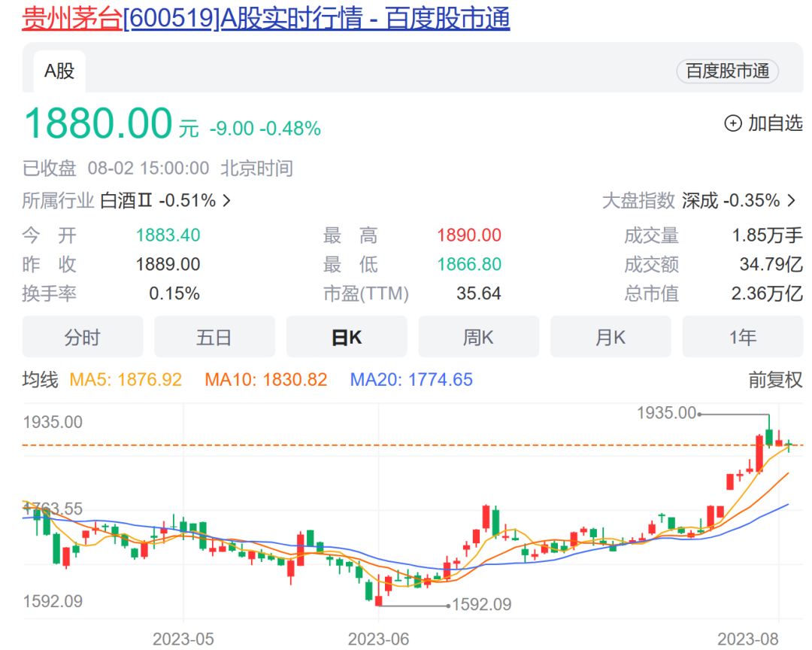Select the 日K chart tab
This screenshot has height=650, width=812.
tap(347, 337)
